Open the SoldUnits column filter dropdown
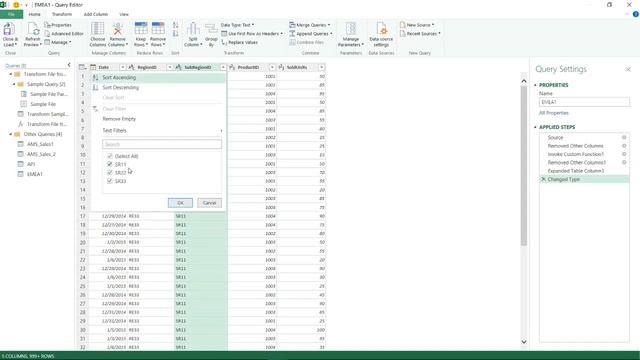 (x=322, y=67)
